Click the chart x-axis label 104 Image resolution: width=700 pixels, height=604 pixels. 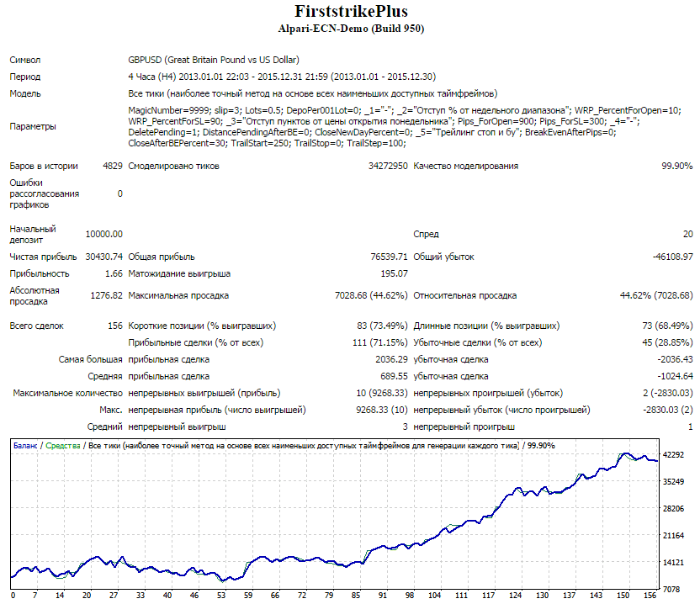tap(434, 595)
